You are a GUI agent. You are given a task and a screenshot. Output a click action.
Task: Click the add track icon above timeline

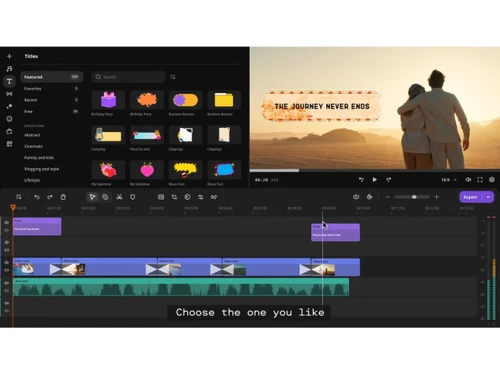click(19, 197)
